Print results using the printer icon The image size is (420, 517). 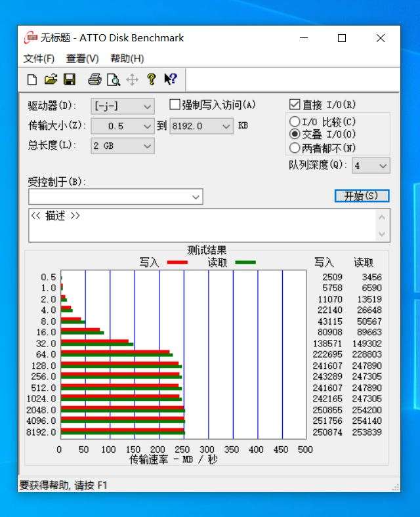tap(94, 80)
